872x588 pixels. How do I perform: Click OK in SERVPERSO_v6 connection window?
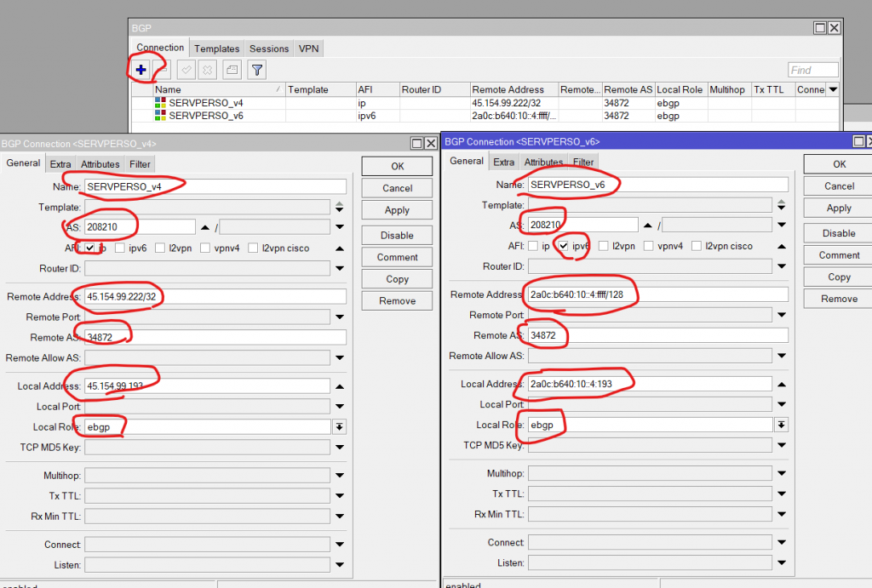839,164
